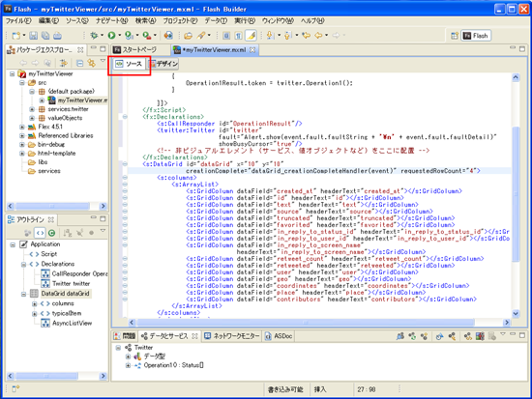Viewport: 532px width, 399px height.
Task: Open the ソース menu in menu bar
Action: [x=77, y=20]
